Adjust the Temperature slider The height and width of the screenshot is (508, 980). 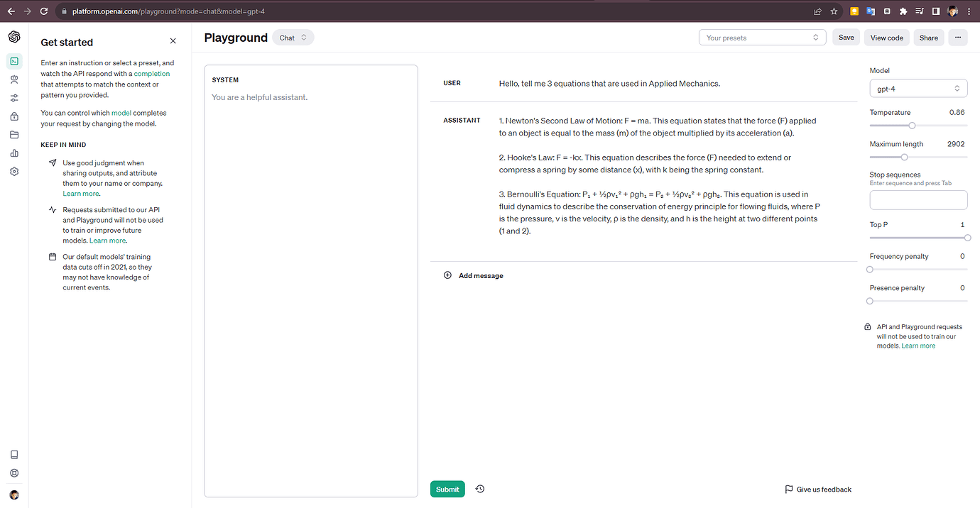tap(912, 125)
